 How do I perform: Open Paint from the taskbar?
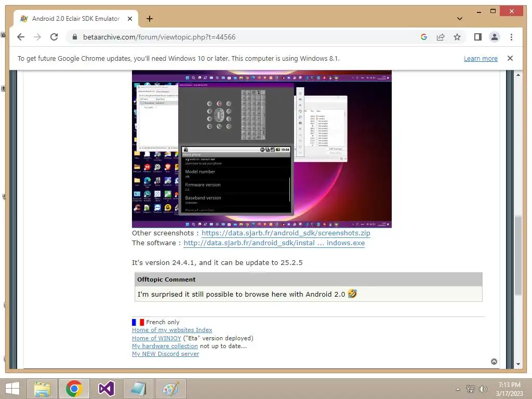pos(170,389)
